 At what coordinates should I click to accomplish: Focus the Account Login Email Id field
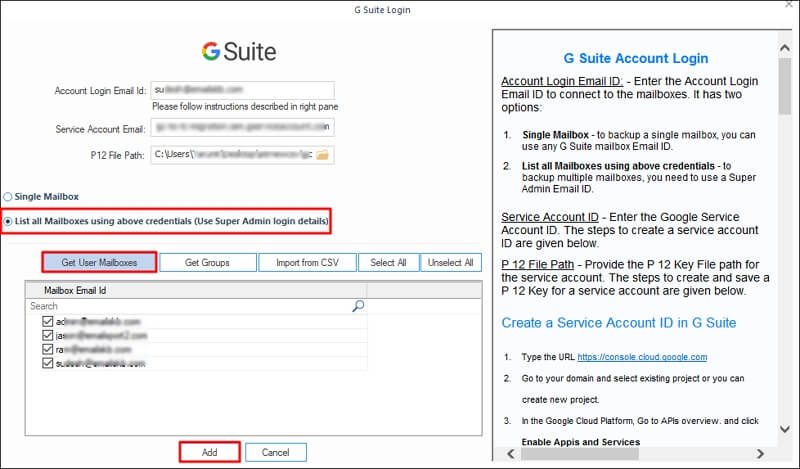[x=242, y=90]
